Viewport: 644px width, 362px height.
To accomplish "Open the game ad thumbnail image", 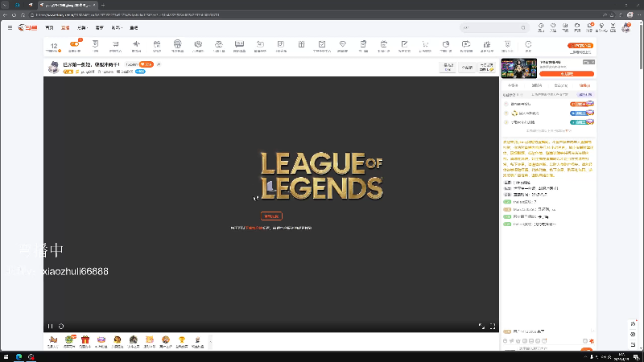I will (518, 68).
